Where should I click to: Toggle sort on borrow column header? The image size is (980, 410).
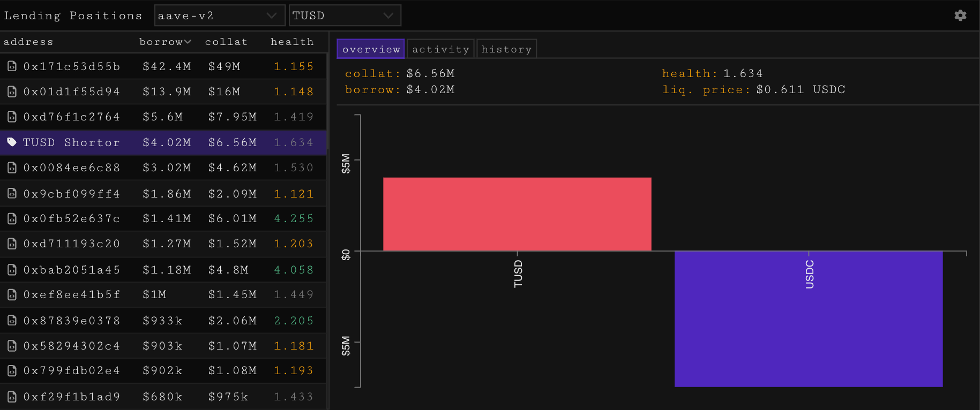[x=165, y=42]
